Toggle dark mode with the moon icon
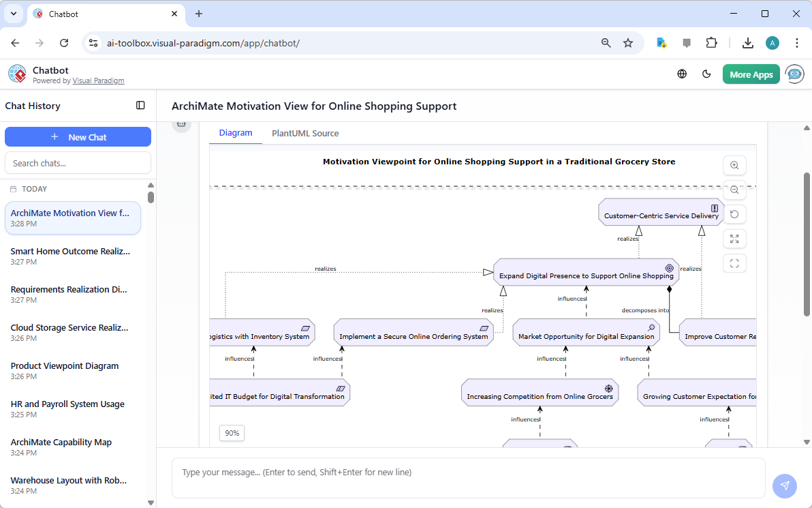812x508 pixels. tap(706, 74)
